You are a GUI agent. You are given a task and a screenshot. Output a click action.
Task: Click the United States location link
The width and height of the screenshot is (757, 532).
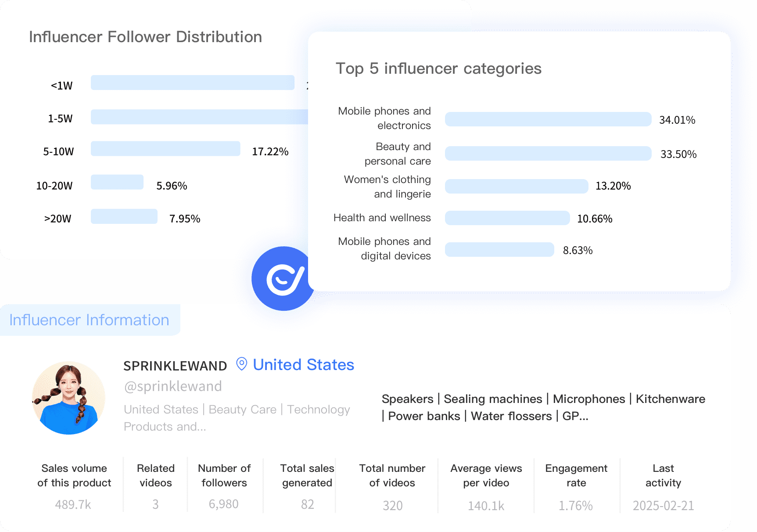[303, 365]
